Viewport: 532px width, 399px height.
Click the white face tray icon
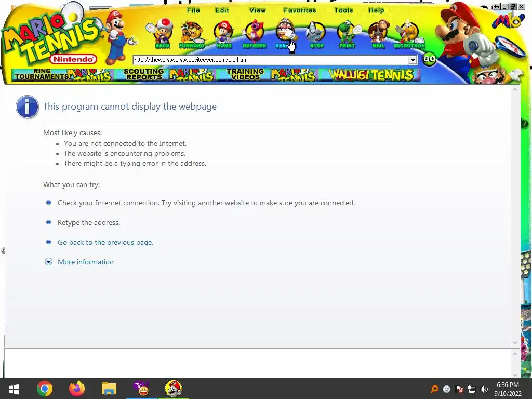pyautogui.click(x=447, y=389)
